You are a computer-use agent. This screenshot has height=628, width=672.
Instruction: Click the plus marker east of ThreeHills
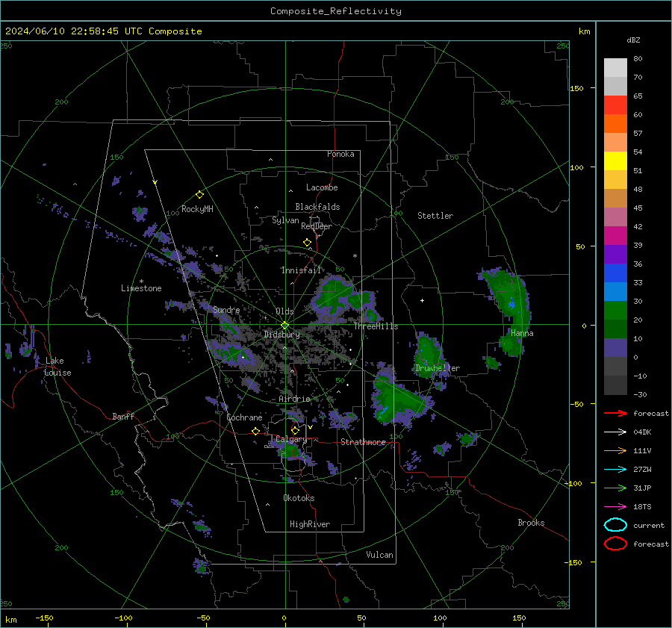coord(422,300)
